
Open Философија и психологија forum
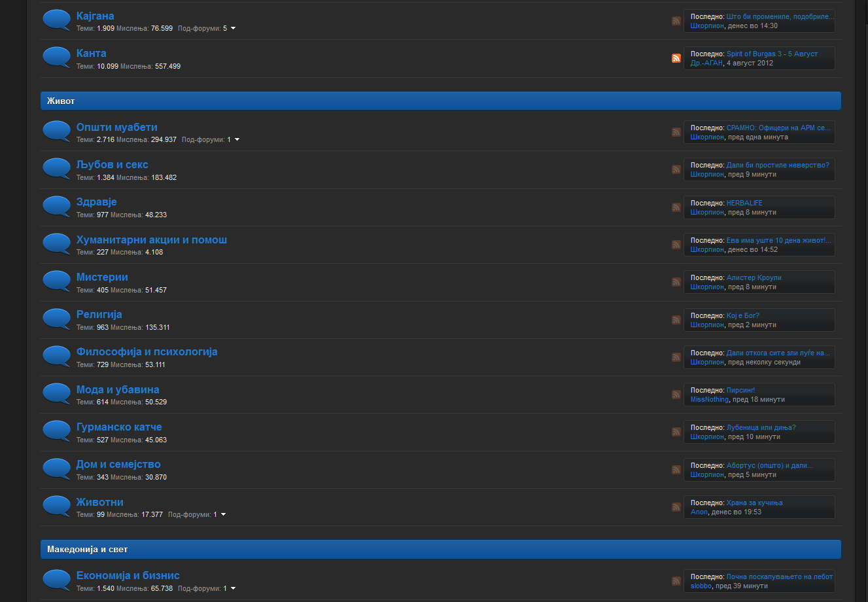[x=147, y=351]
